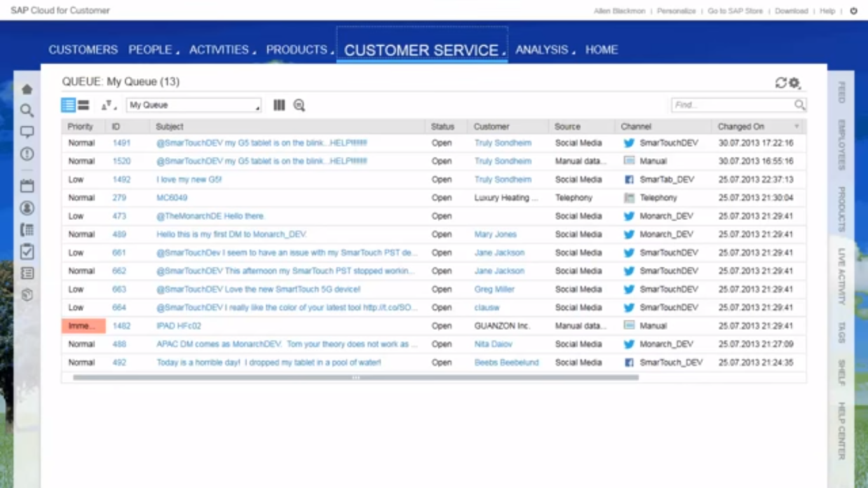Go to Home via the sidebar house icon
Image resolution: width=868 pixels, height=488 pixels.
pos(27,90)
